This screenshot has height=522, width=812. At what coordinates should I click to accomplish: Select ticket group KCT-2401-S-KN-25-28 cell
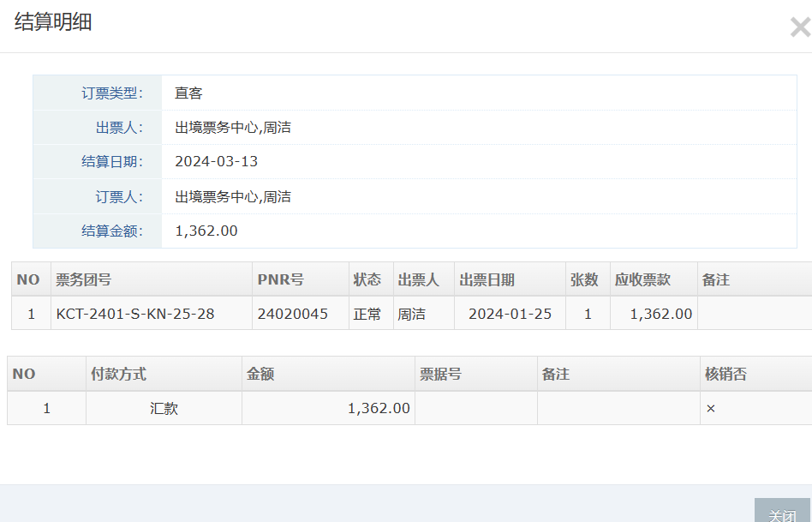[135, 314]
